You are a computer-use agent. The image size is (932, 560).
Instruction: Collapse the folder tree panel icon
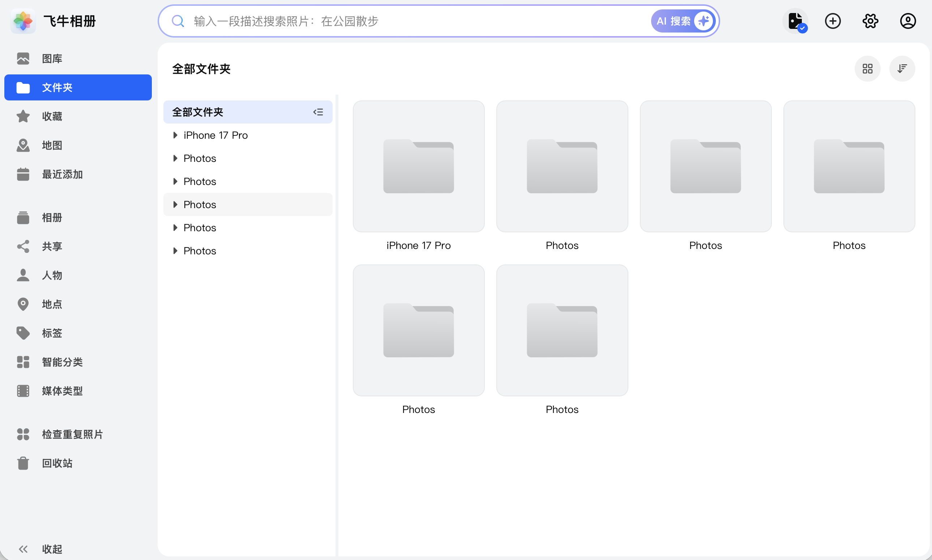(x=318, y=112)
